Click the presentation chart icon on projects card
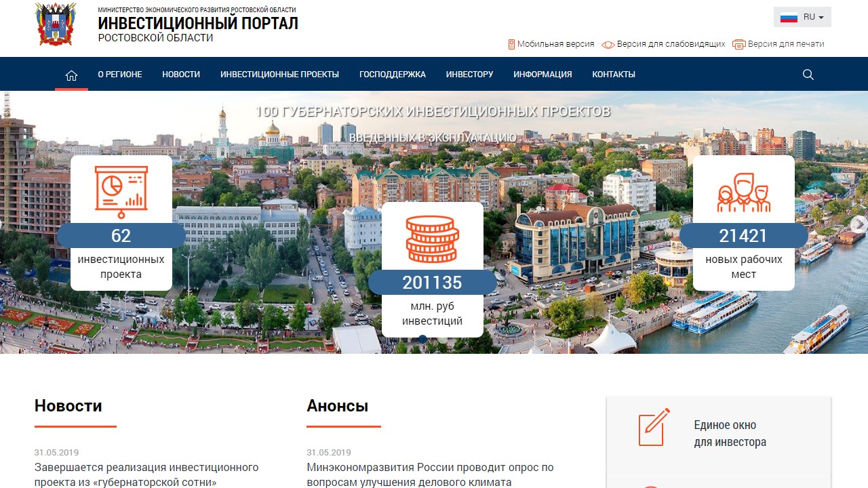 121,191
